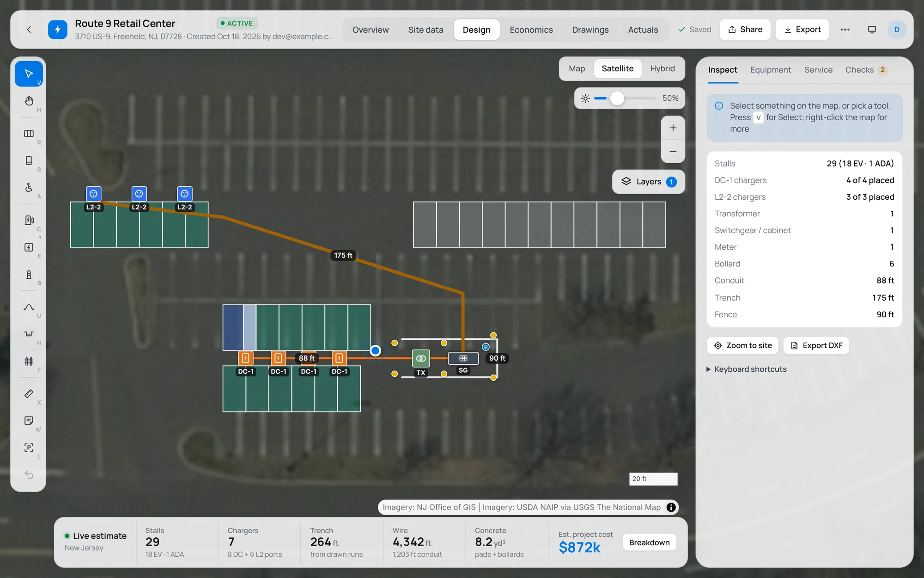The width and height of the screenshot is (924, 578).
Task: Click the SG switchgear on map
Action: point(463,358)
